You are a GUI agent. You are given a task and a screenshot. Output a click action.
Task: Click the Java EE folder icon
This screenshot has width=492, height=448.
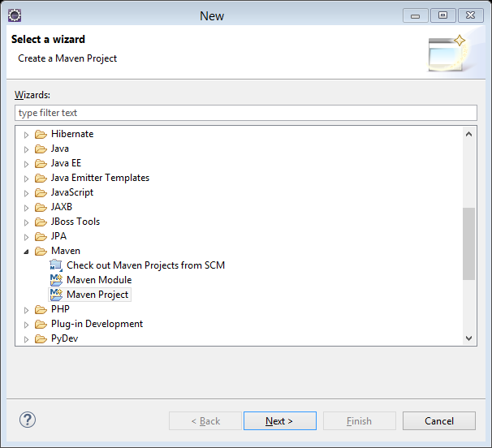click(x=41, y=163)
